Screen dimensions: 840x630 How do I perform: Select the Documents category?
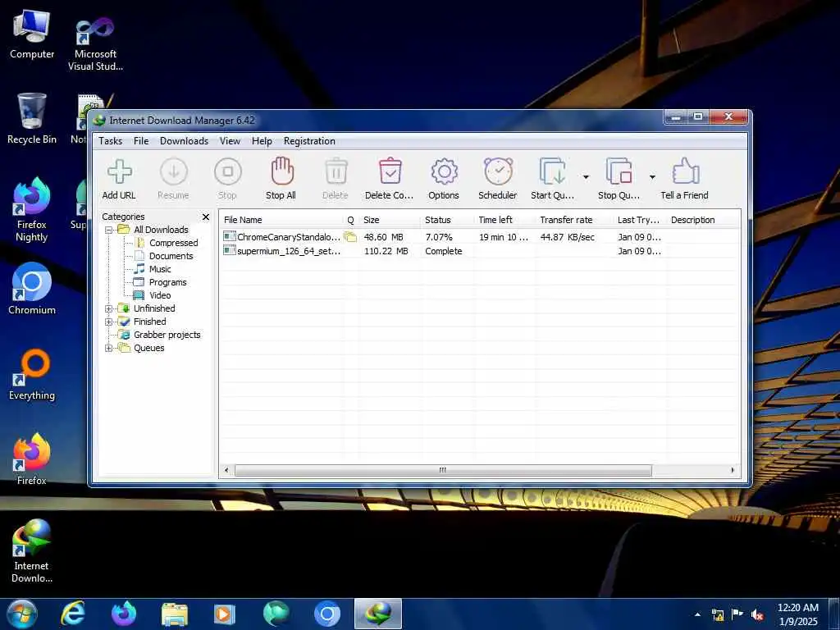tap(171, 256)
